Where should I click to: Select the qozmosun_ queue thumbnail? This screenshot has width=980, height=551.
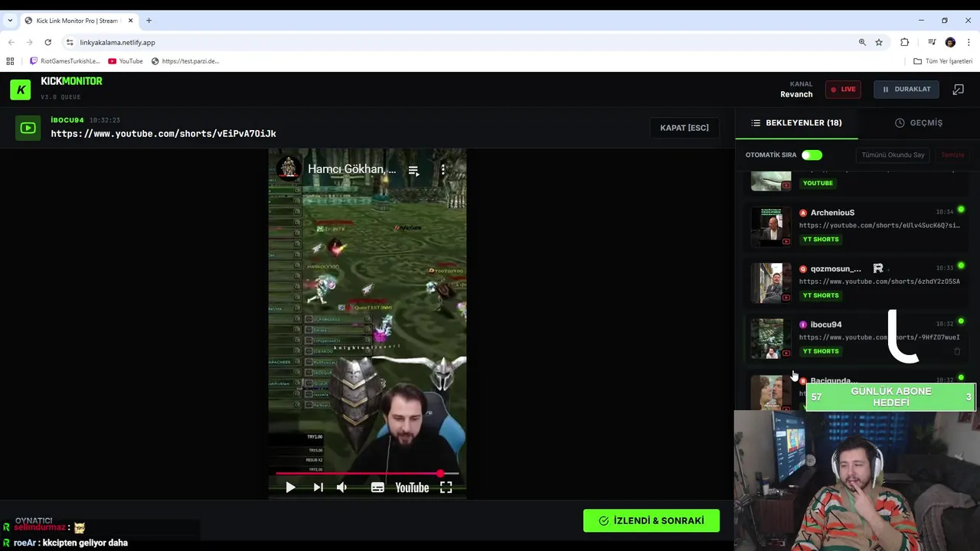[771, 283]
